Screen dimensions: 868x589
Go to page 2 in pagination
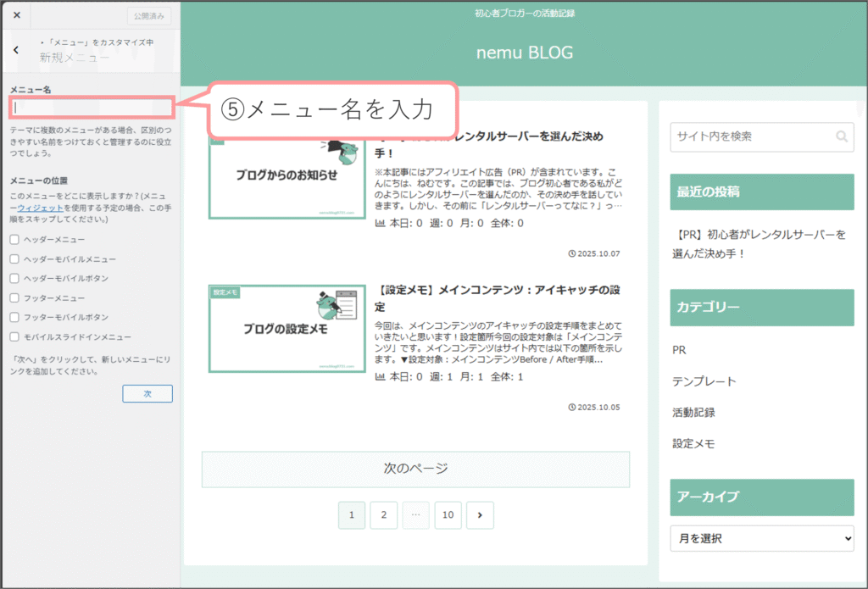click(383, 514)
